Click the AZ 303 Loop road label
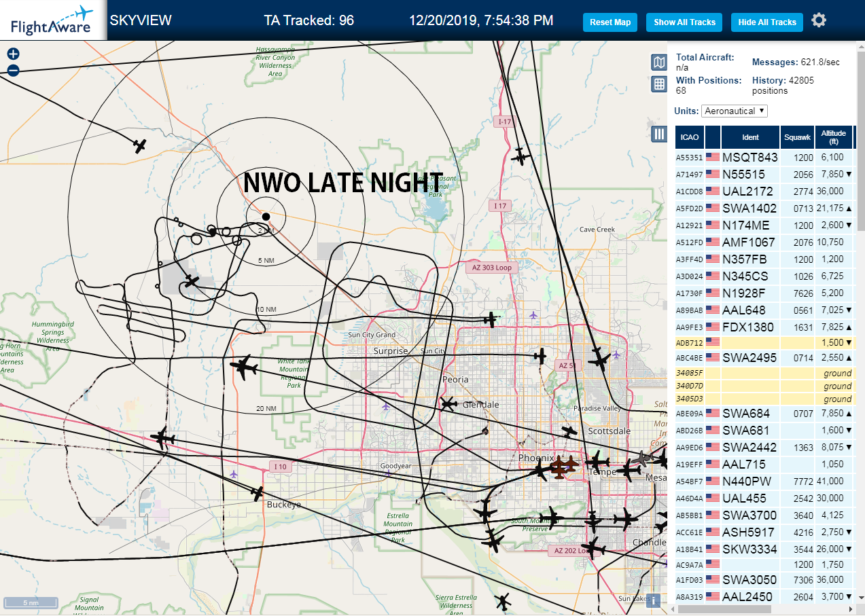 pos(492,268)
